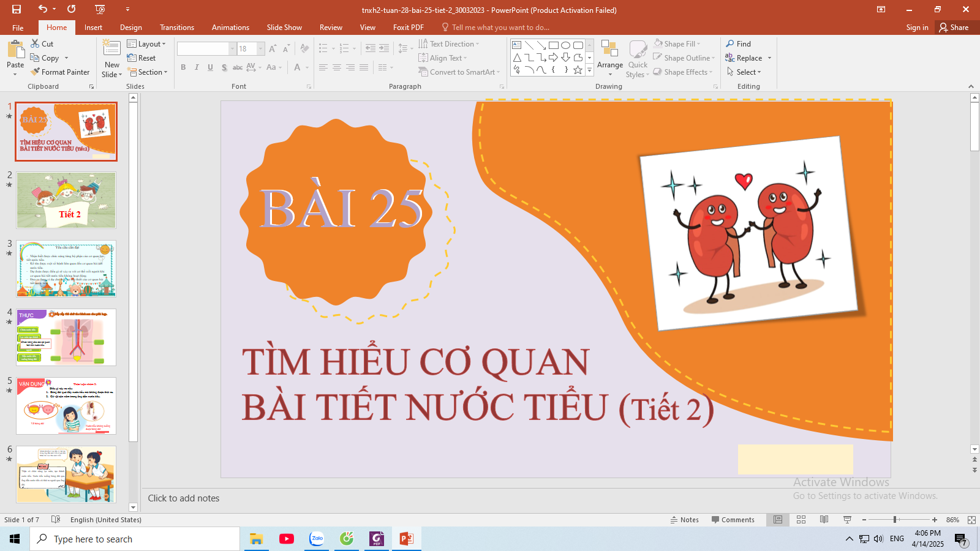This screenshot has width=980, height=551.
Task: Click the Save icon in title bar
Action: coord(17,9)
